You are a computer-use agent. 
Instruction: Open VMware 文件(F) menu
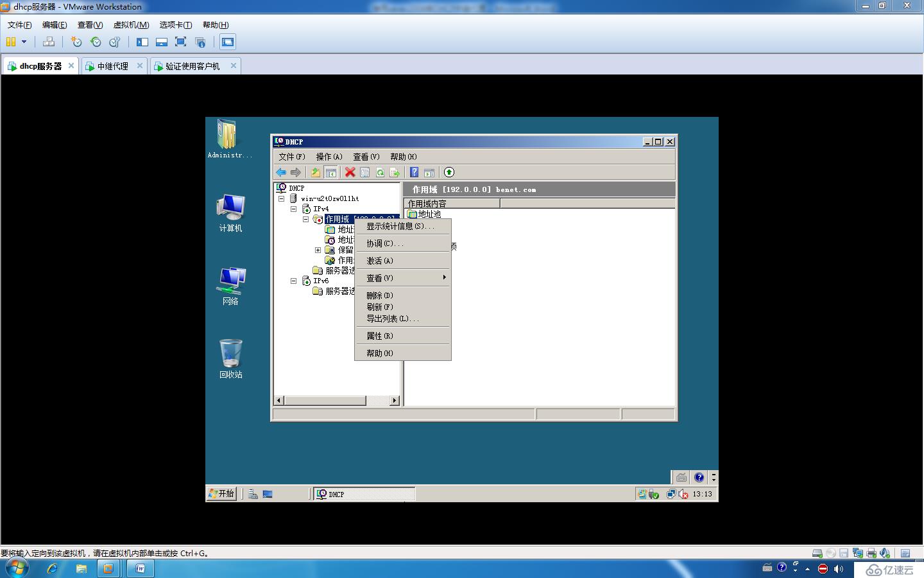[x=19, y=25]
